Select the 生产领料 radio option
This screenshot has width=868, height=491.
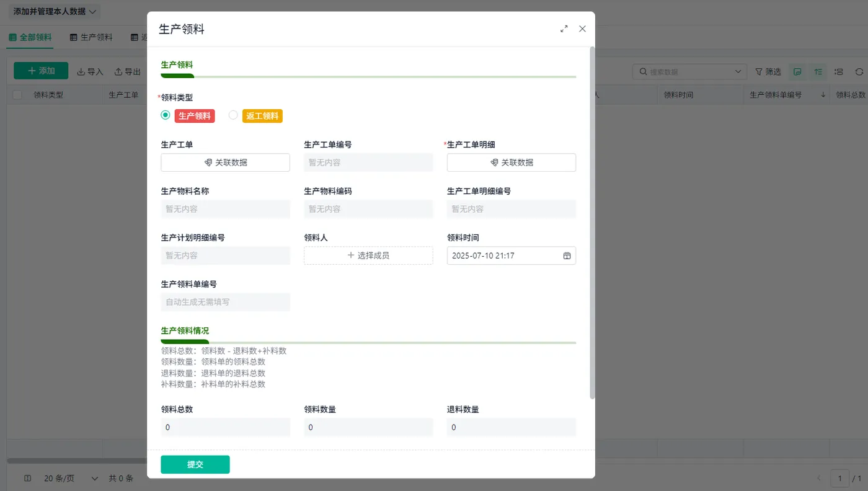point(165,115)
